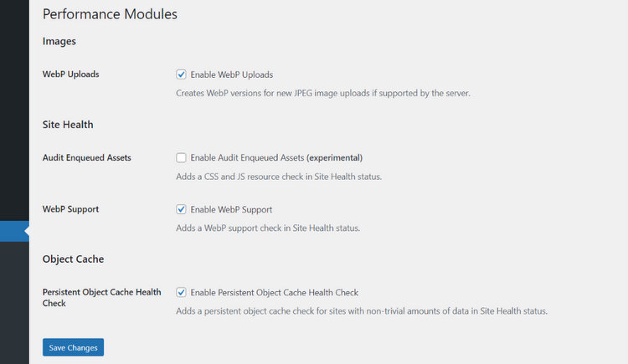Uncheck Enable Persistent Object Cache Health Check box

click(181, 292)
